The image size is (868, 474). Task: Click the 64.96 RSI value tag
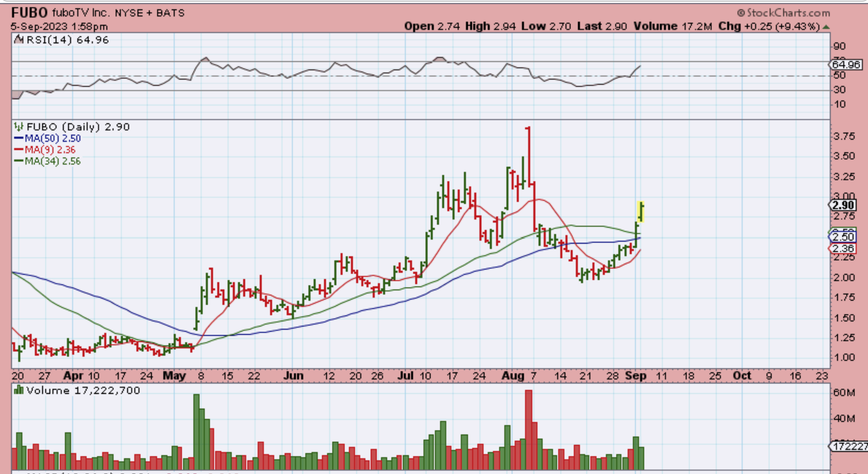tap(846, 65)
